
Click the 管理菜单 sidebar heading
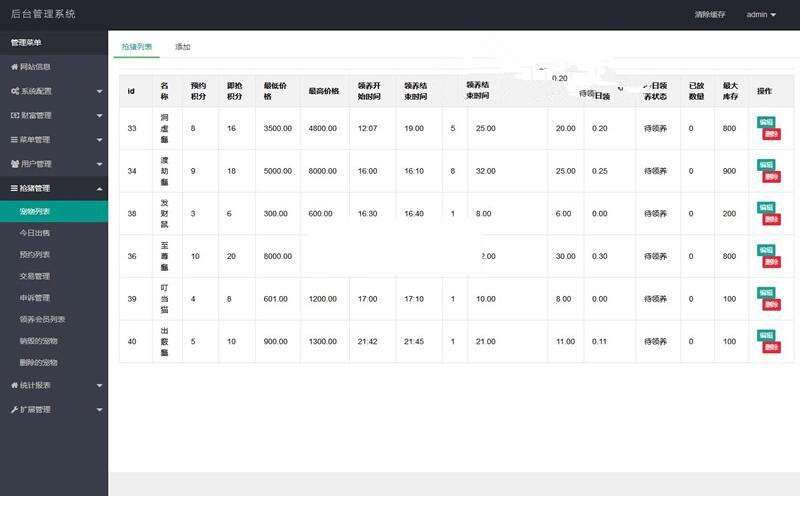click(26, 43)
